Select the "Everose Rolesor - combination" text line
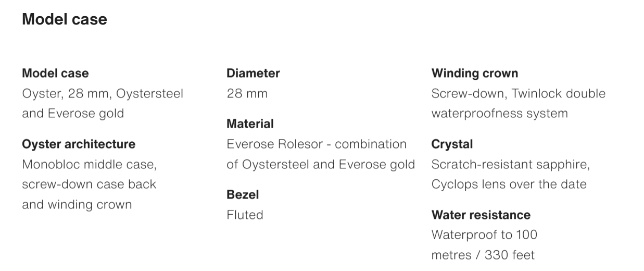 pos(317,144)
